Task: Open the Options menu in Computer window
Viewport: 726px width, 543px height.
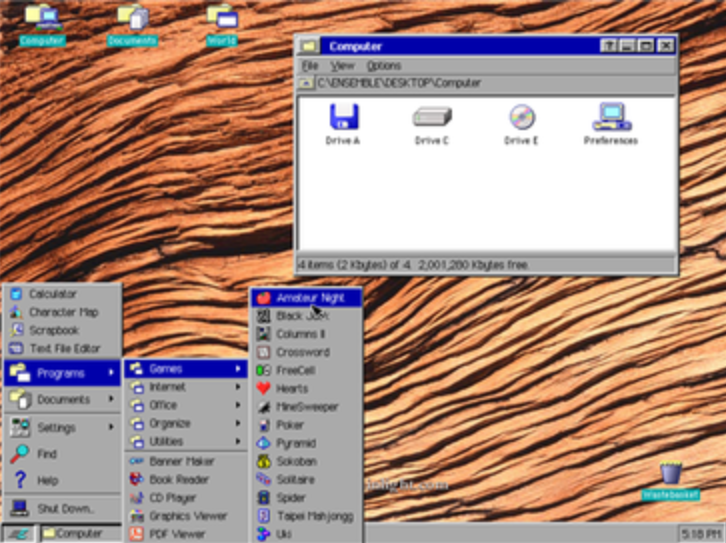Action: click(384, 66)
